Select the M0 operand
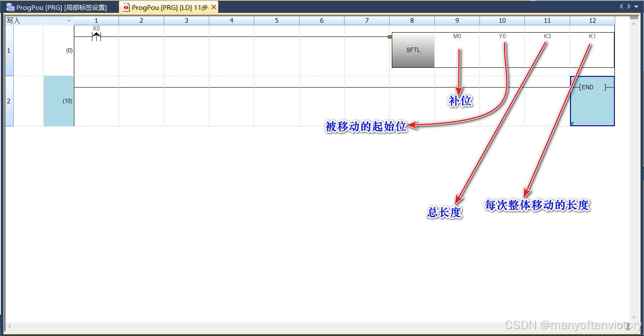 pos(457,36)
